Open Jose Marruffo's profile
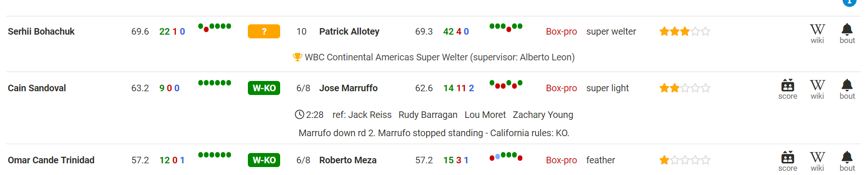This screenshot has width=868, height=175. 348,88
